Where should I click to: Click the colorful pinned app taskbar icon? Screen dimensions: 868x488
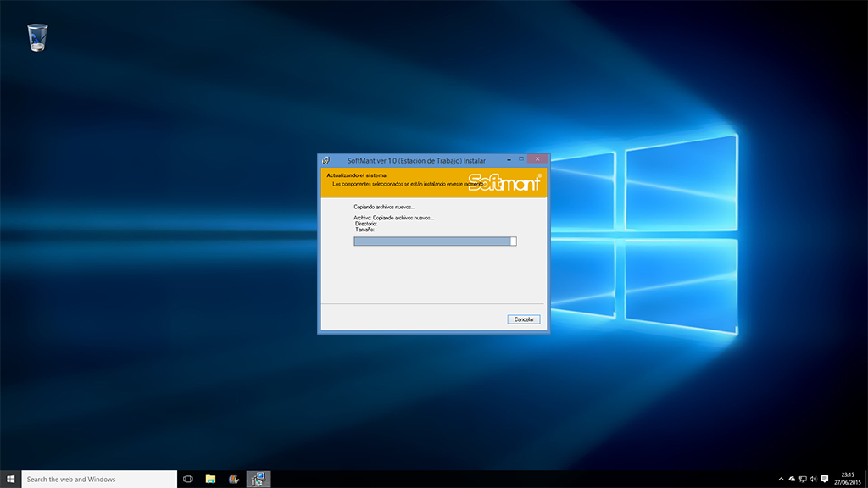tap(234, 479)
